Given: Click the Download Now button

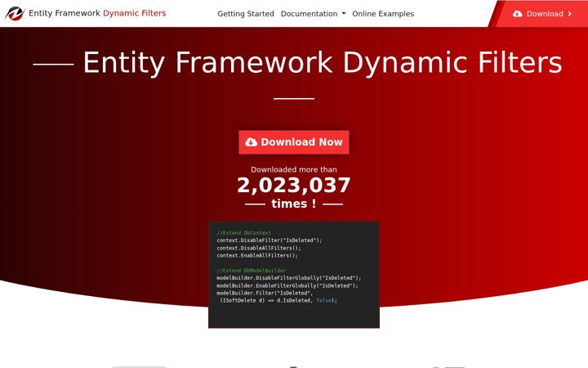Looking at the screenshot, I should click(x=294, y=142).
